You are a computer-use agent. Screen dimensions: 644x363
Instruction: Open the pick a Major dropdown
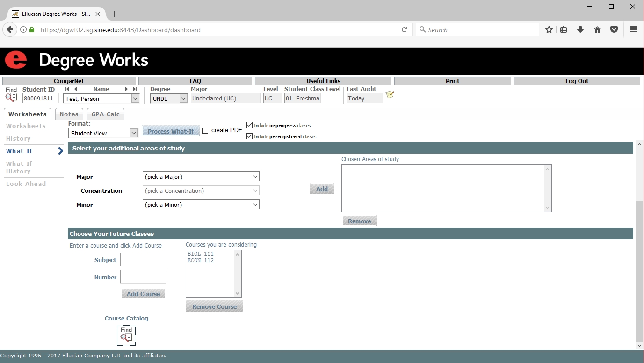pos(201,177)
